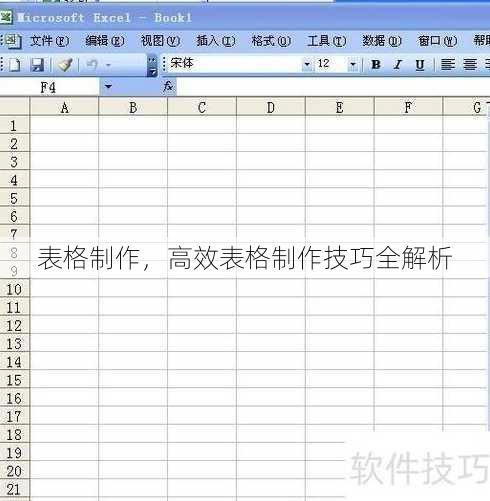Viewport: 490px width, 501px height.
Task: Select column D header
Action: [x=271, y=107]
